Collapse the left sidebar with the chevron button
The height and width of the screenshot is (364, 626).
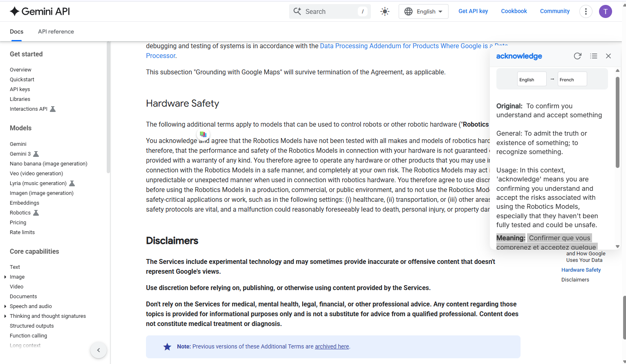pos(98,350)
